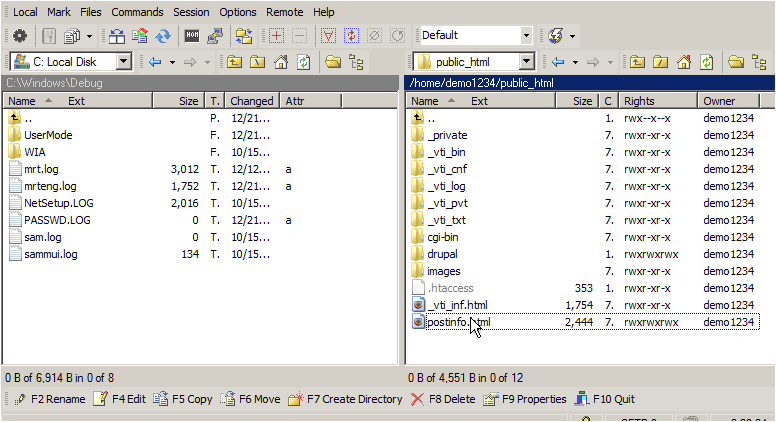Open the Files menu
Viewport: 776px width, 422px height.
click(x=91, y=12)
